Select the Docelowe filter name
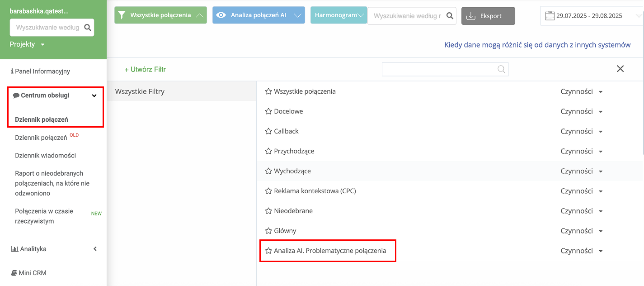 coord(288,111)
